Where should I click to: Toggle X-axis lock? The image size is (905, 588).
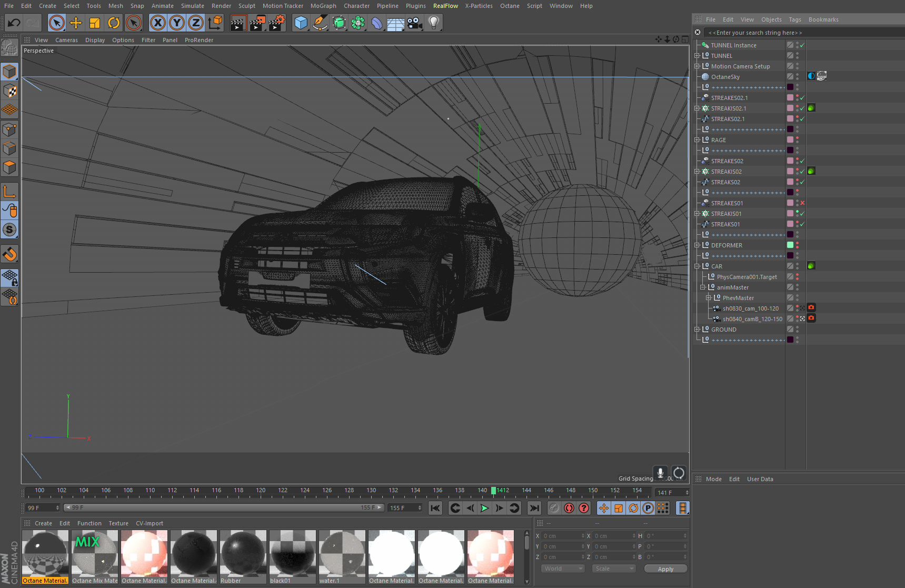(157, 23)
